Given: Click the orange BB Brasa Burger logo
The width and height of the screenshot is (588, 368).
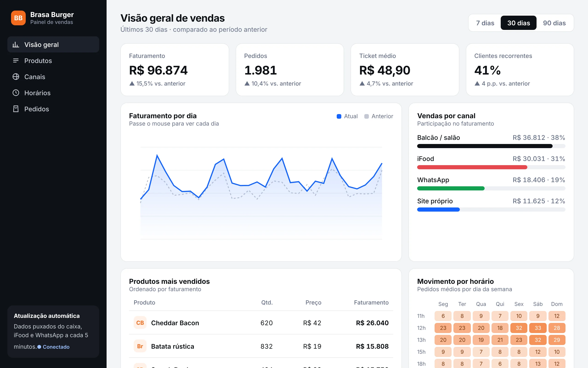Looking at the screenshot, I should (18, 18).
